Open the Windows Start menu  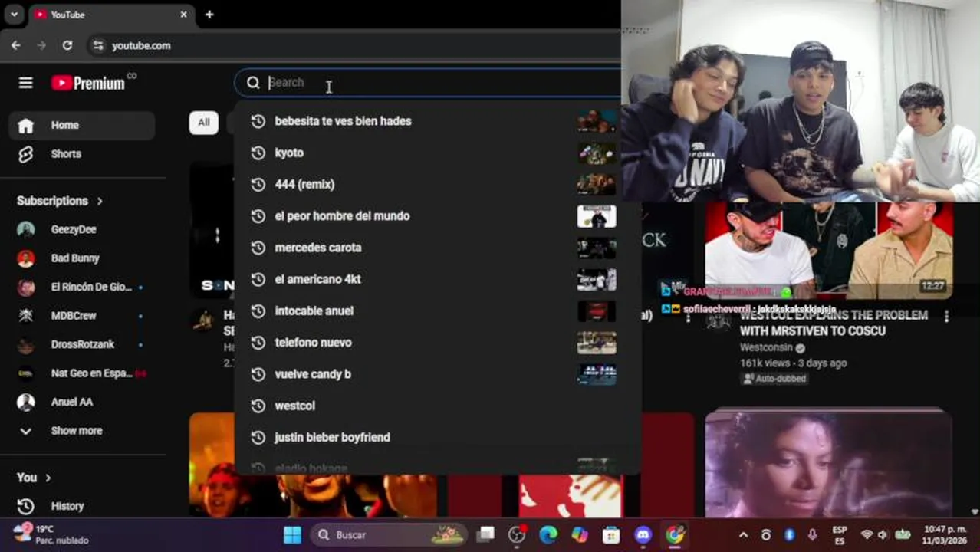(x=292, y=535)
